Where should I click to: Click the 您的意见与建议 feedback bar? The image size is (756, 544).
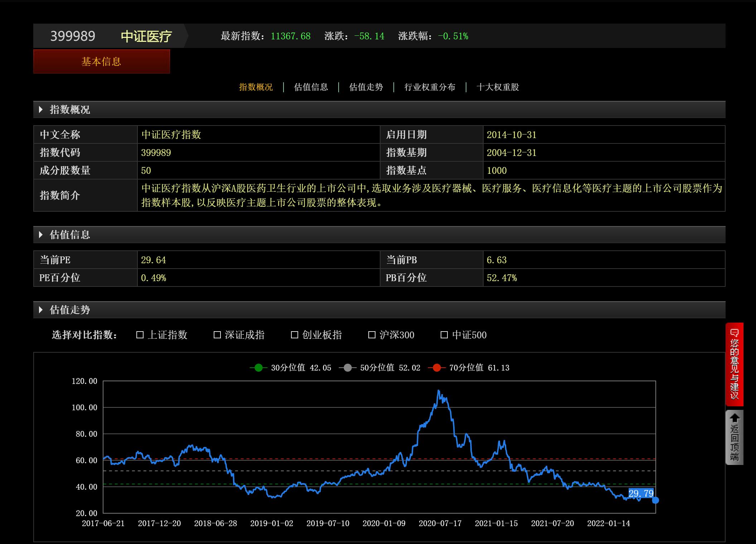click(735, 363)
